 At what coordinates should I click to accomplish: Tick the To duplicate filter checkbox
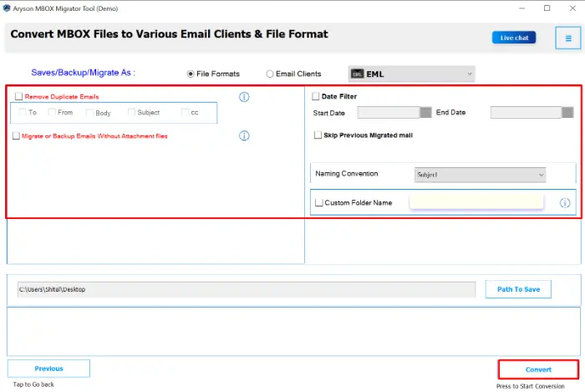click(x=23, y=112)
